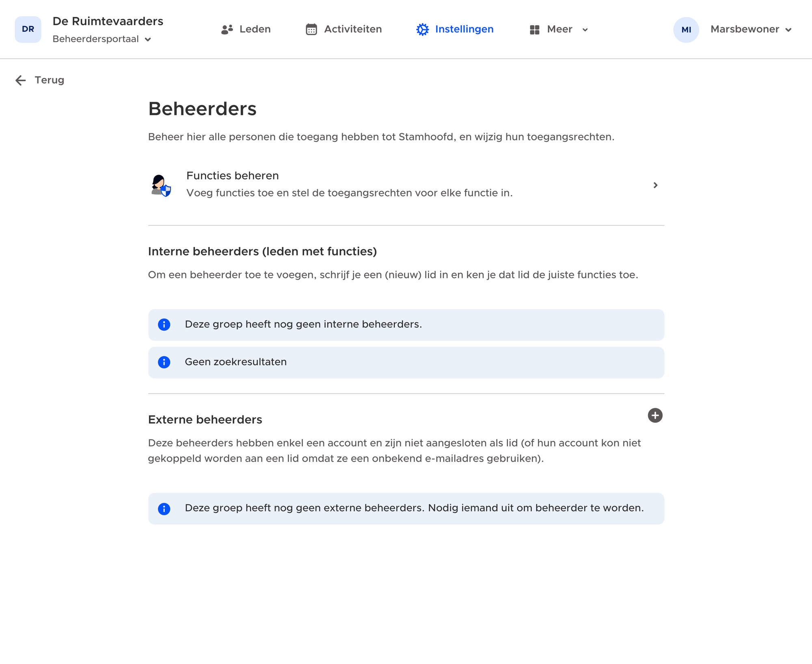Open the Activiteiten tab
This screenshot has width=812, height=664.
[x=343, y=29]
